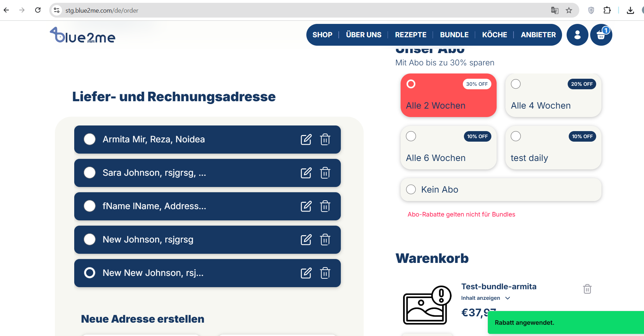Open the ANBIETER page link
This screenshot has width=644, height=336.
538,35
